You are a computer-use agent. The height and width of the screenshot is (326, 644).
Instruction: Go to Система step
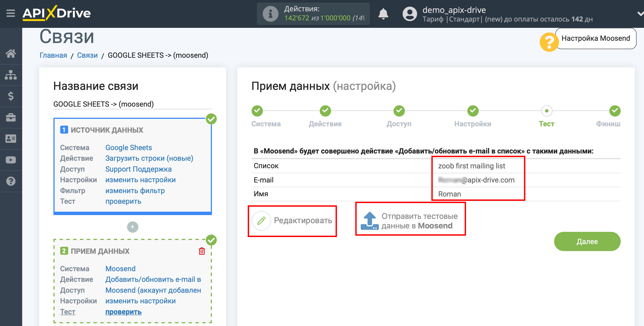pyautogui.click(x=257, y=111)
